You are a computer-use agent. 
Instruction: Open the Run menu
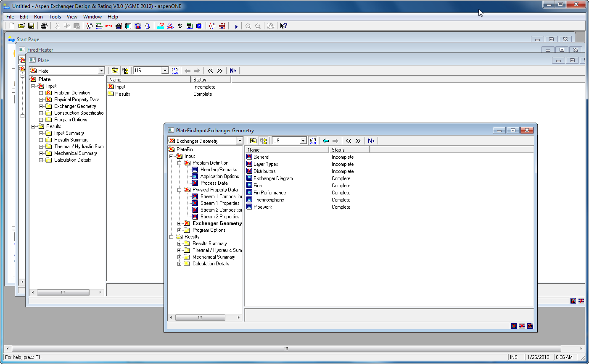(x=38, y=17)
